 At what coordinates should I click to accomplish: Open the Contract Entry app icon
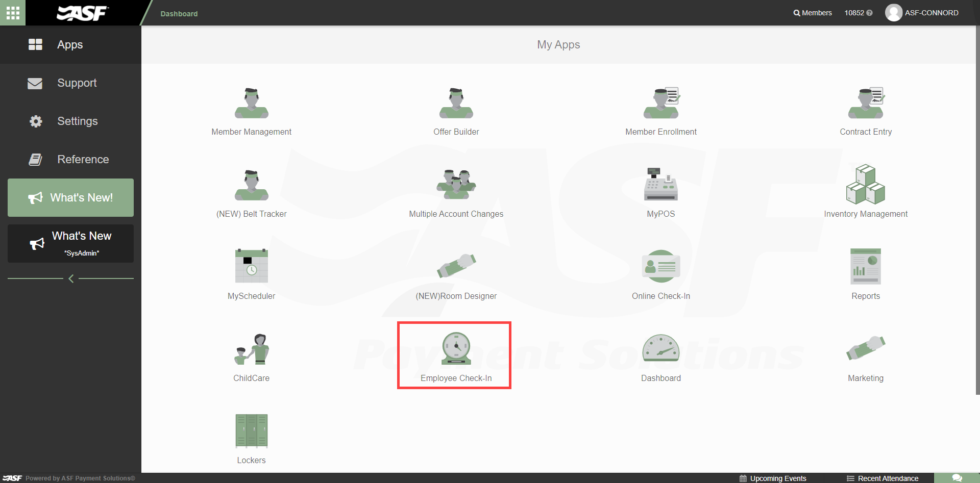(x=866, y=103)
